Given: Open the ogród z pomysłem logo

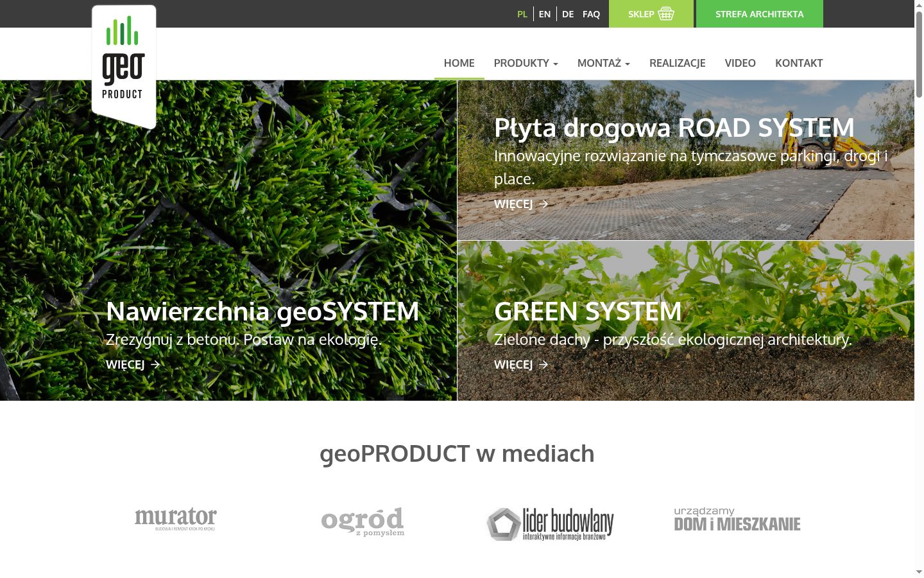Looking at the screenshot, I should pos(363,521).
